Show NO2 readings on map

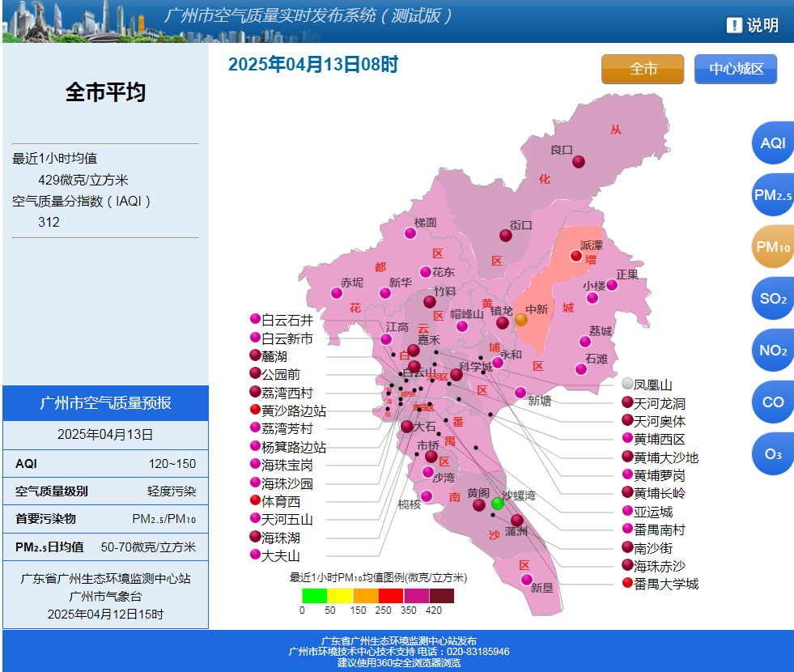773,351
